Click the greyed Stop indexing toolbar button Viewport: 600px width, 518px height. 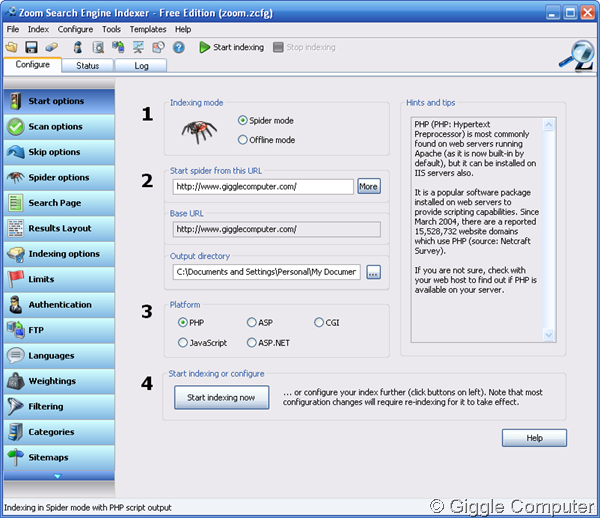(305, 47)
